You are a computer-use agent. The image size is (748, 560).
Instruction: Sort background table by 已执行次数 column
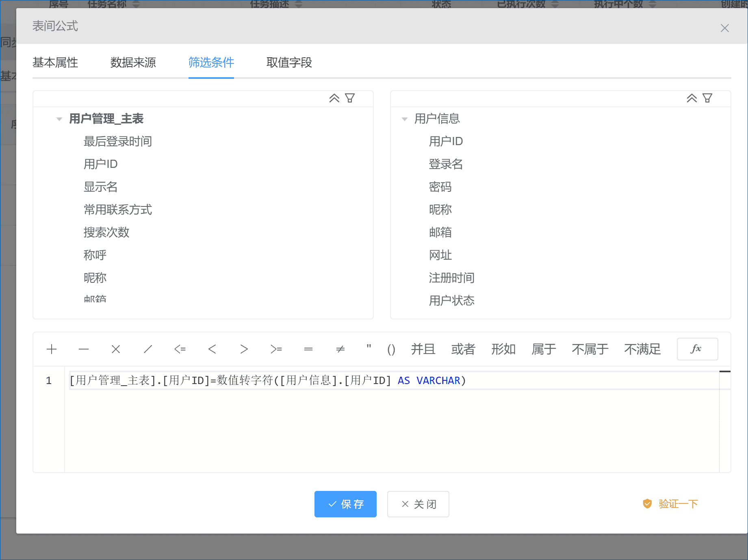555,4
